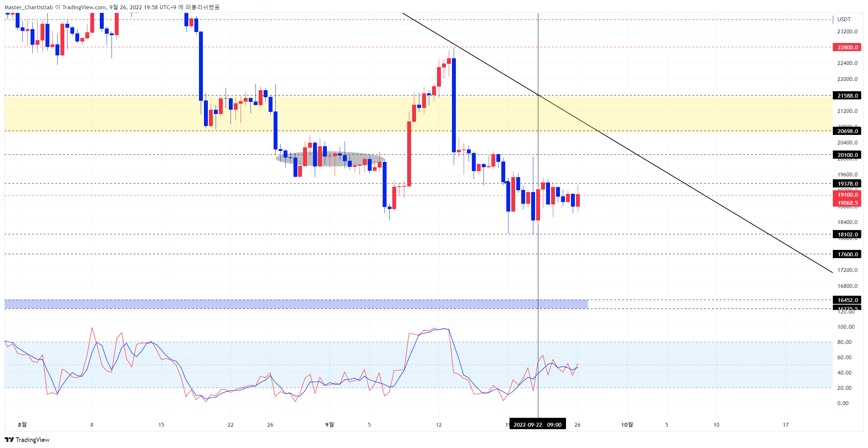Click the 20698.0 price label
This screenshot has width=868, height=448.
(x=847, y=131)
